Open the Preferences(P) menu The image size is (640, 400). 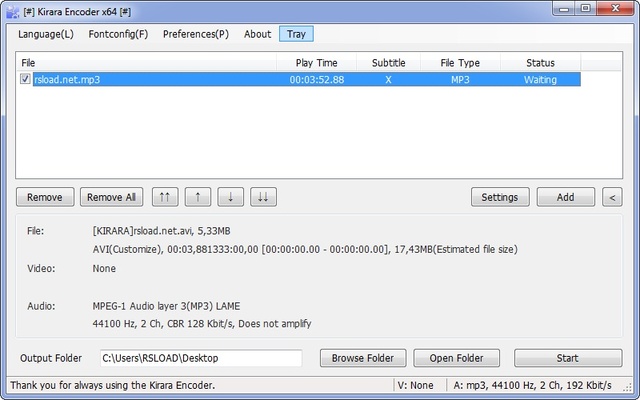[x=196, y=34]
